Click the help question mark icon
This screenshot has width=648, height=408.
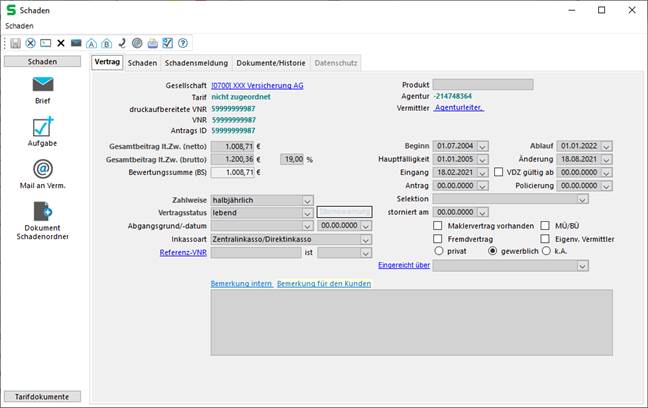click(182, 43)
